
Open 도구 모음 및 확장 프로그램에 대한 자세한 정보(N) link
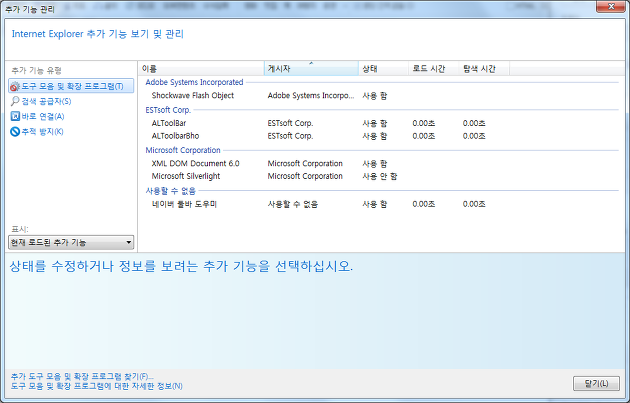click(96, 386)
